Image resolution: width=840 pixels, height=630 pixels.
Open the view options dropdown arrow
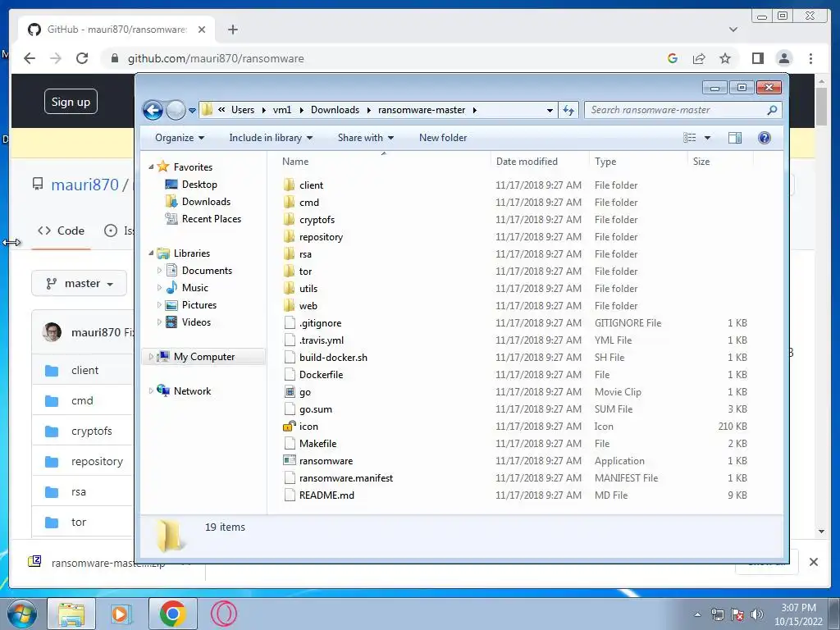[x=707, y=138]
